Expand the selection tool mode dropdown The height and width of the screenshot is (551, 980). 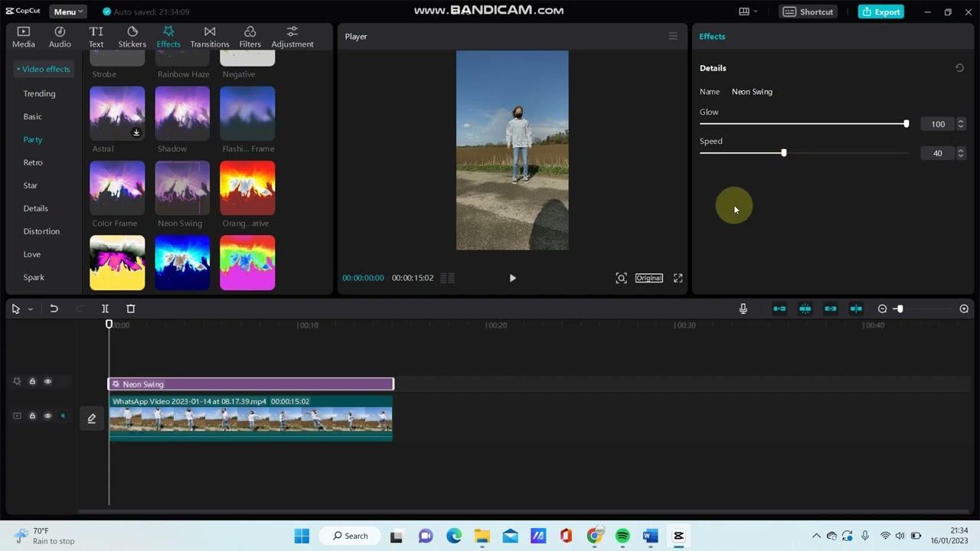coord(31,309)
